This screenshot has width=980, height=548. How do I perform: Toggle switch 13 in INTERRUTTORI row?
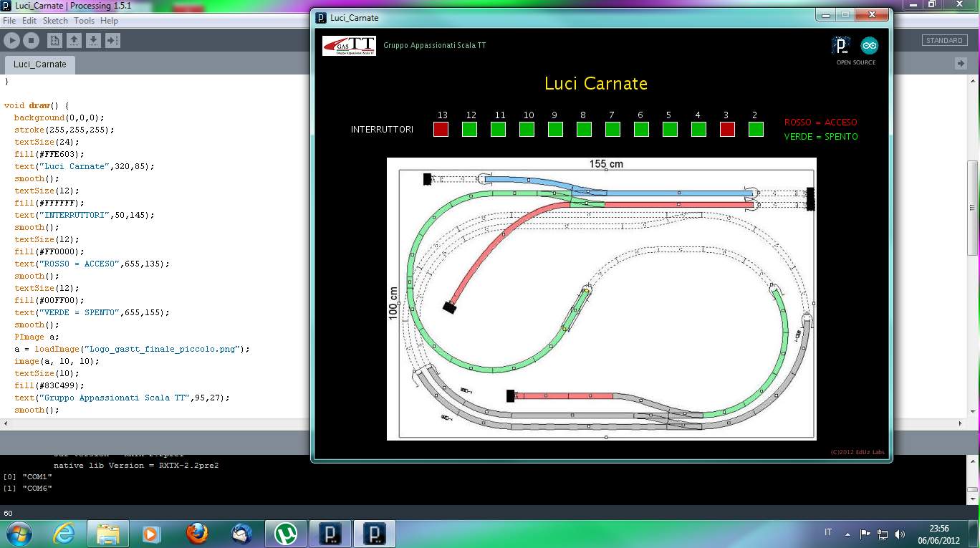[441, 129]
